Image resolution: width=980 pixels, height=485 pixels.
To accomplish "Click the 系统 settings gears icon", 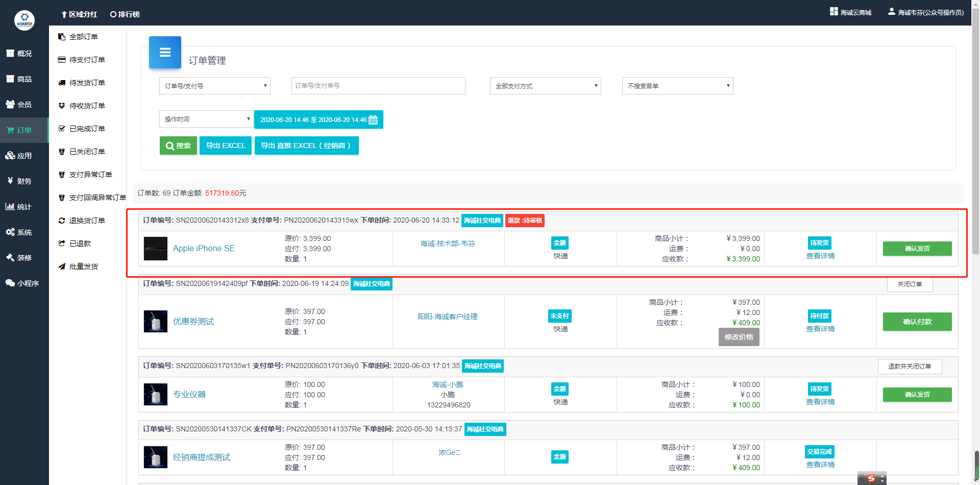I will [10, 232].
